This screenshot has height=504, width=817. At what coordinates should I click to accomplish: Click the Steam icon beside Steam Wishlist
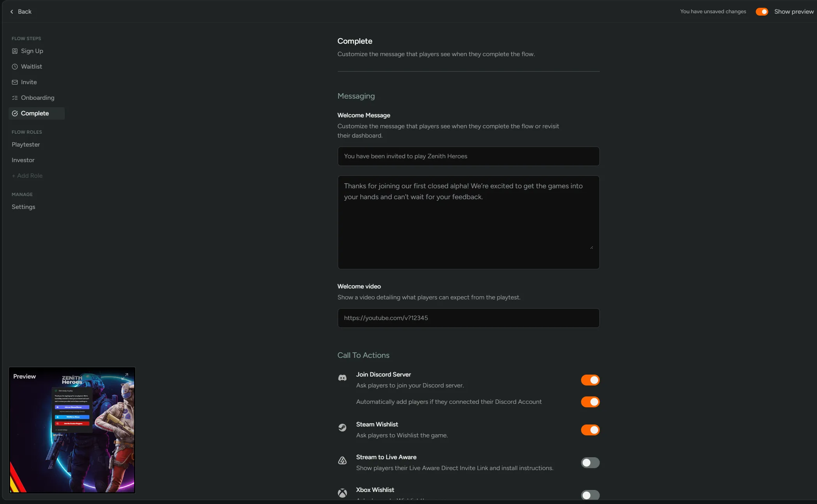pyautogui.click(x=342, y=428)
